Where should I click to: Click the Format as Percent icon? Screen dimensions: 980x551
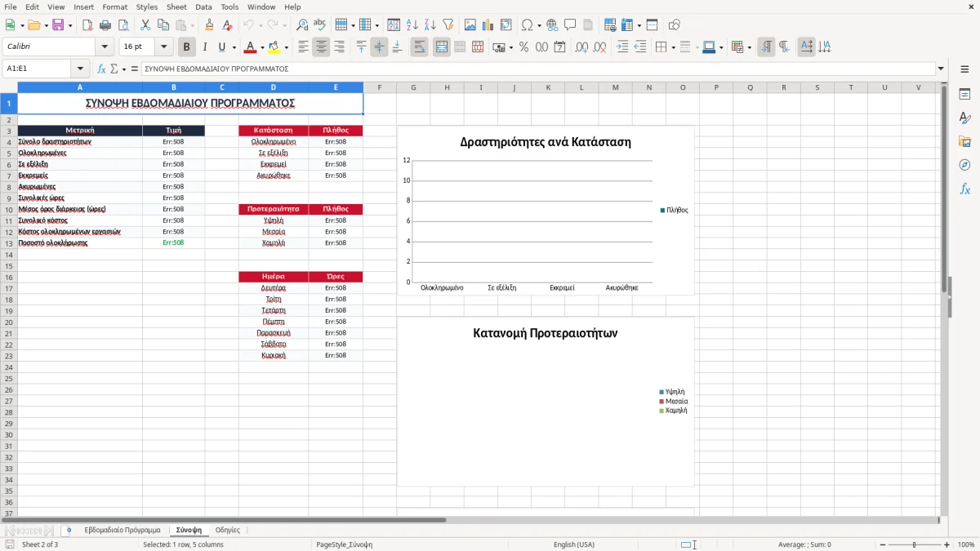tap(523, 47)
